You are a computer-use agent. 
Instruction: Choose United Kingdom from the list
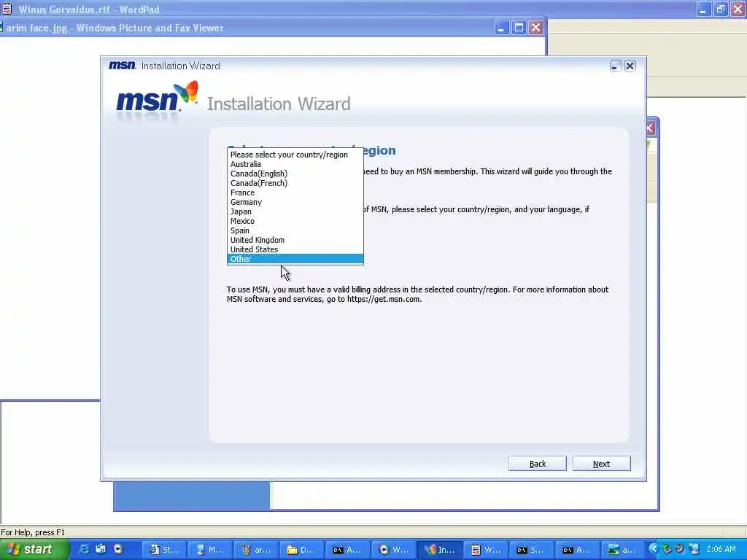(295, 240)
